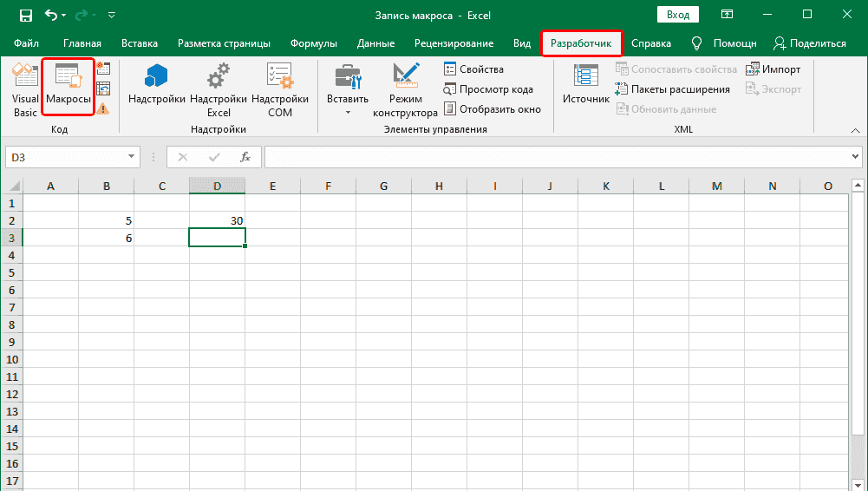Expand the Вставить controls dropdown
Image resolution: width=868 pixels, height=491 pixels.
[347, 113]
